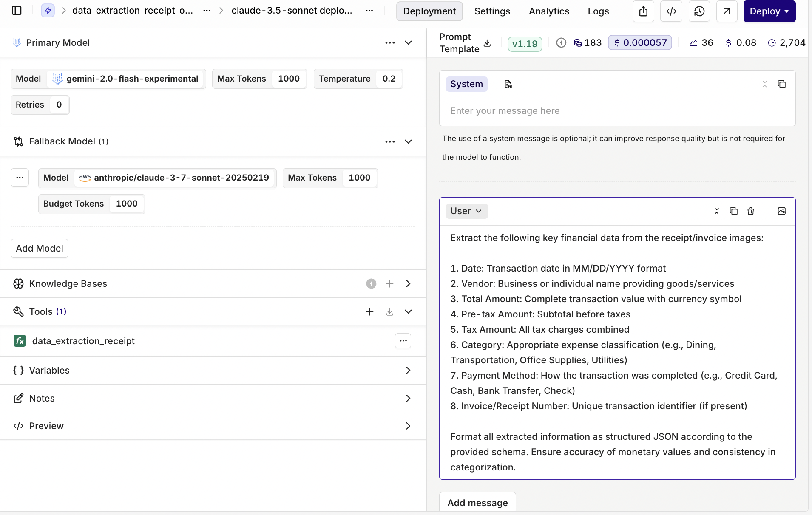
Task: Toggle the left sidebar panel icon
Action: (17, 11)
